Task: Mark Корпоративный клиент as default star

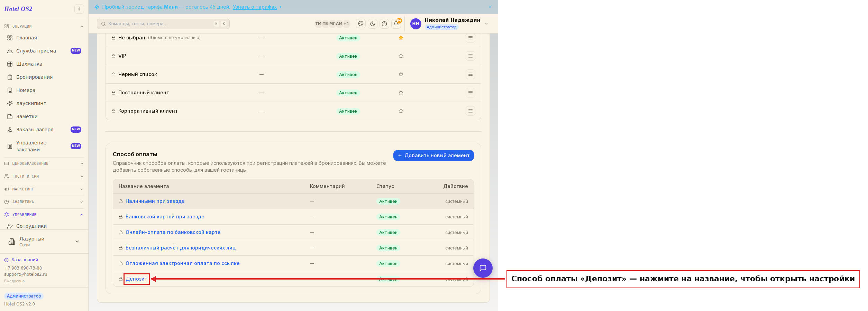Action: 401,111
